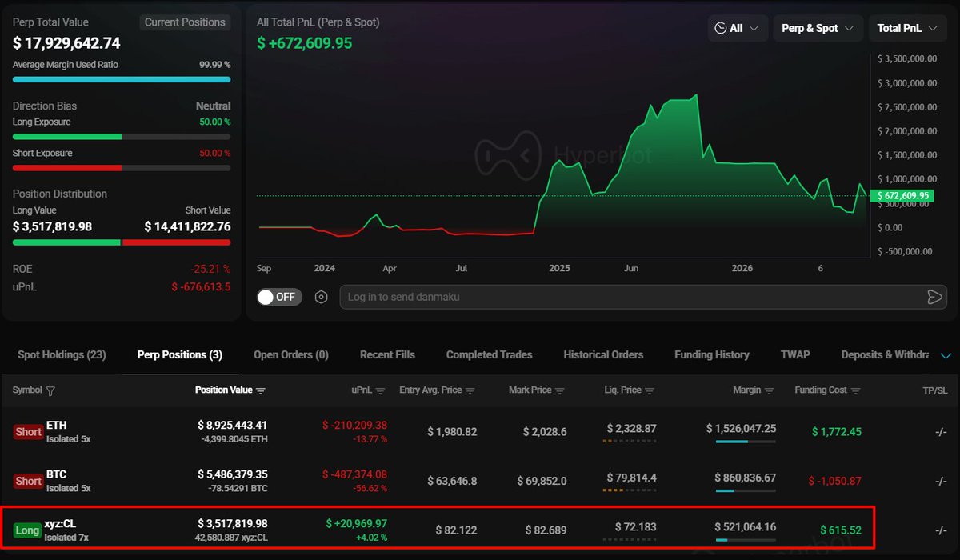Image resolution: width=960 pixels, height=560 pixels.
Task: Click the Short Value $14,411,822.76
Action: [x=187, y=227]
